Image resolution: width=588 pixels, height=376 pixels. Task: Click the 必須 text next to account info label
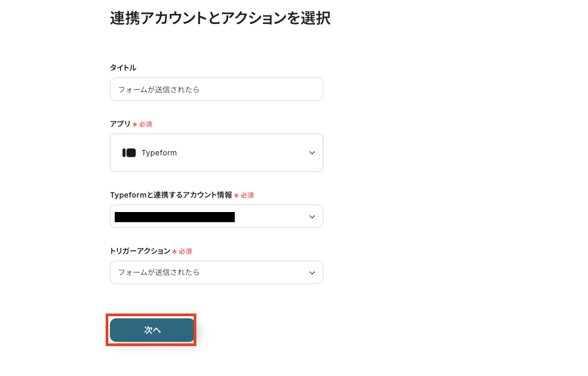click(x=247, y=195)
